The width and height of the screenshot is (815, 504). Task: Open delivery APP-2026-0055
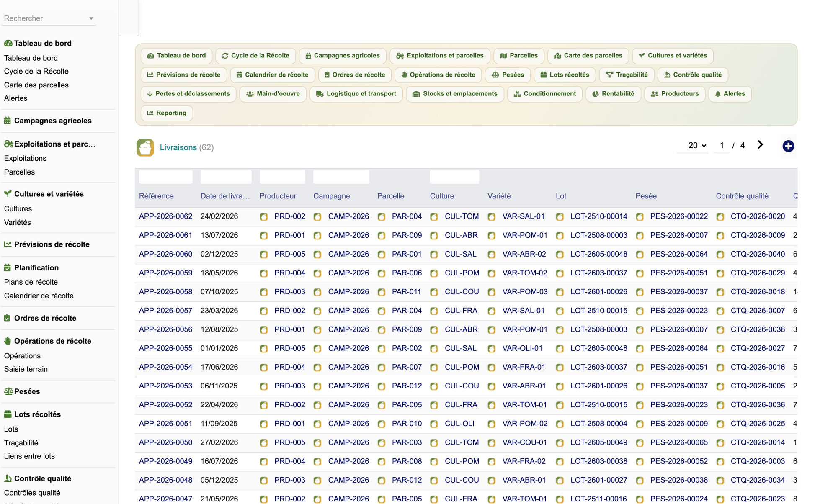pyautogui.click(x=165, y=348)
